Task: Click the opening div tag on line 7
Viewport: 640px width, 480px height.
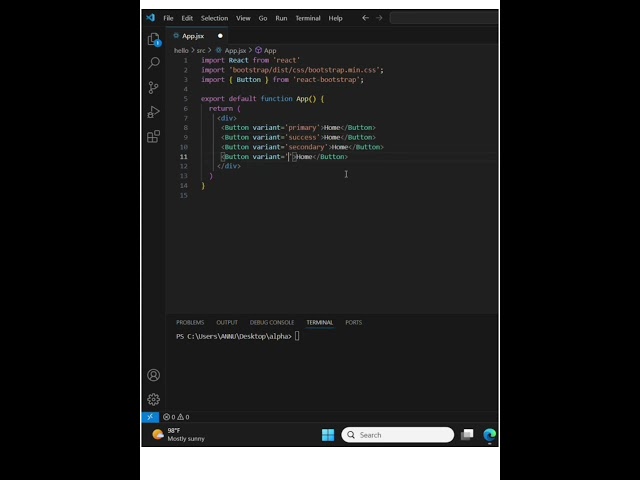Action: tap(227, 118)
